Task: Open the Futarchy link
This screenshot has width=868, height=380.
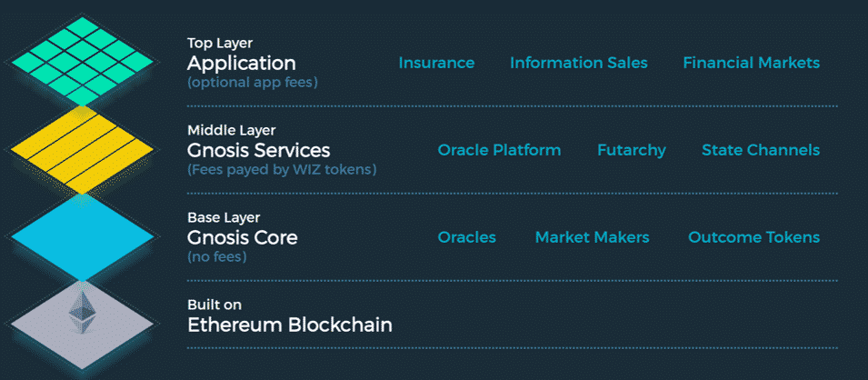Action: coord(632,151)
